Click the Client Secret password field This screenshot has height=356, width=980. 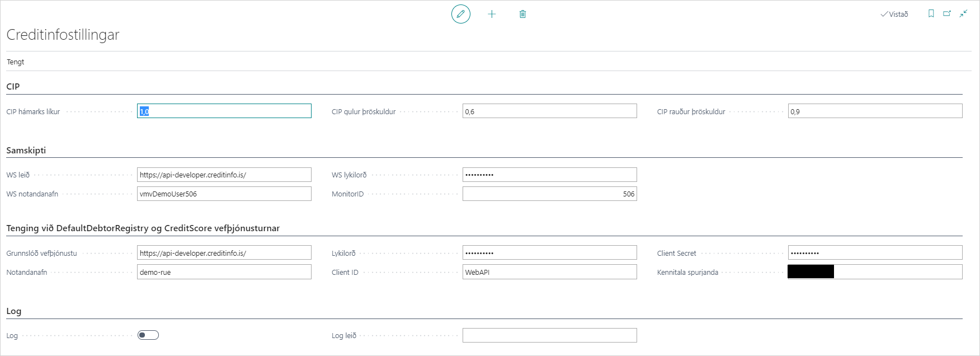click(875, 253)
